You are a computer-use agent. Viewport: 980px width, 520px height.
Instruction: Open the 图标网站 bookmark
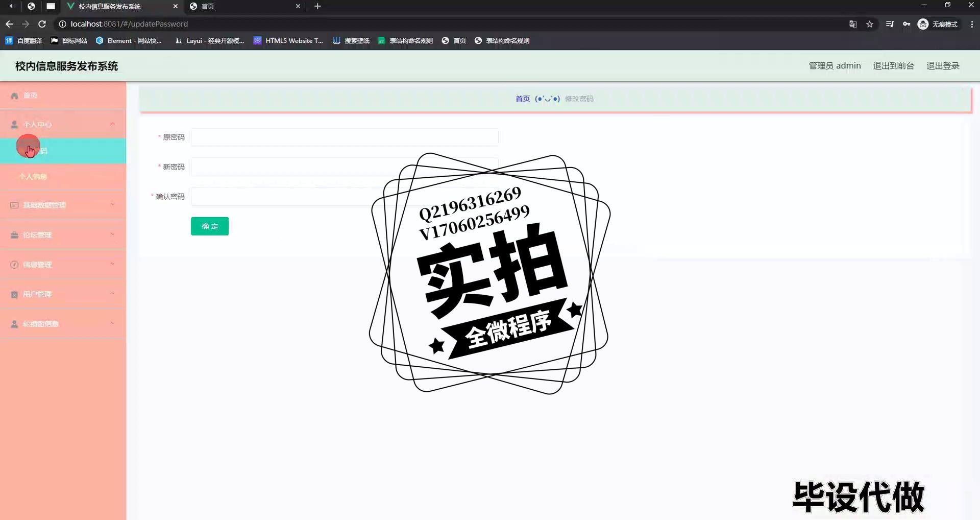69,40
